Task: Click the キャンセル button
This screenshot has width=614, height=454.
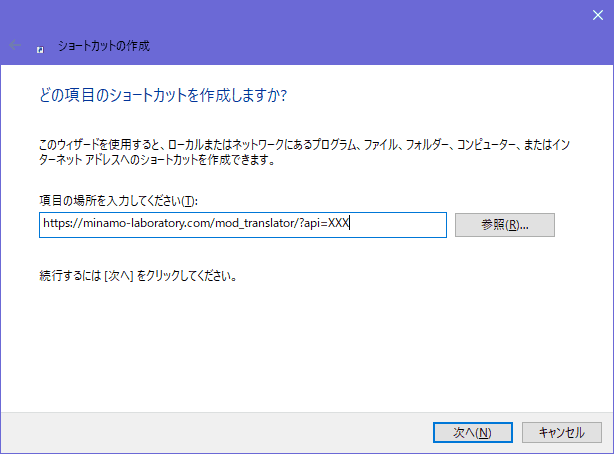Action: coord(561,432)
